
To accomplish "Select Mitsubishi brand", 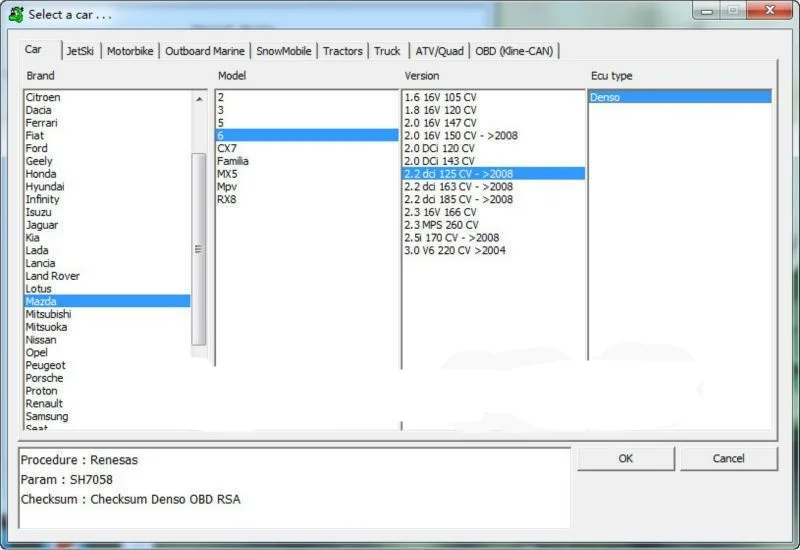I will (107, 314).
